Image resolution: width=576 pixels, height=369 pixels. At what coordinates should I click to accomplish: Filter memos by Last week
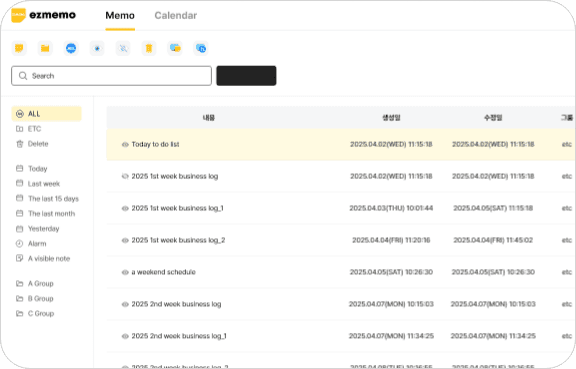pos(44,184)
